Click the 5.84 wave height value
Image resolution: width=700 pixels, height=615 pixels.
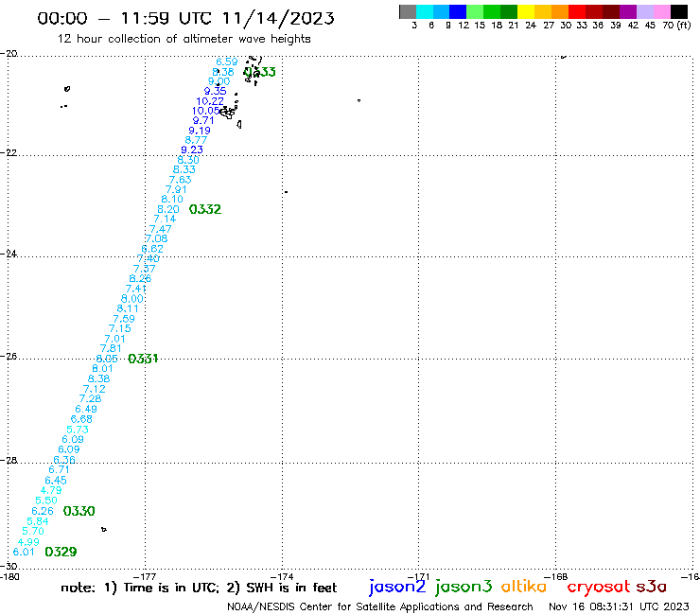[38, 521]
